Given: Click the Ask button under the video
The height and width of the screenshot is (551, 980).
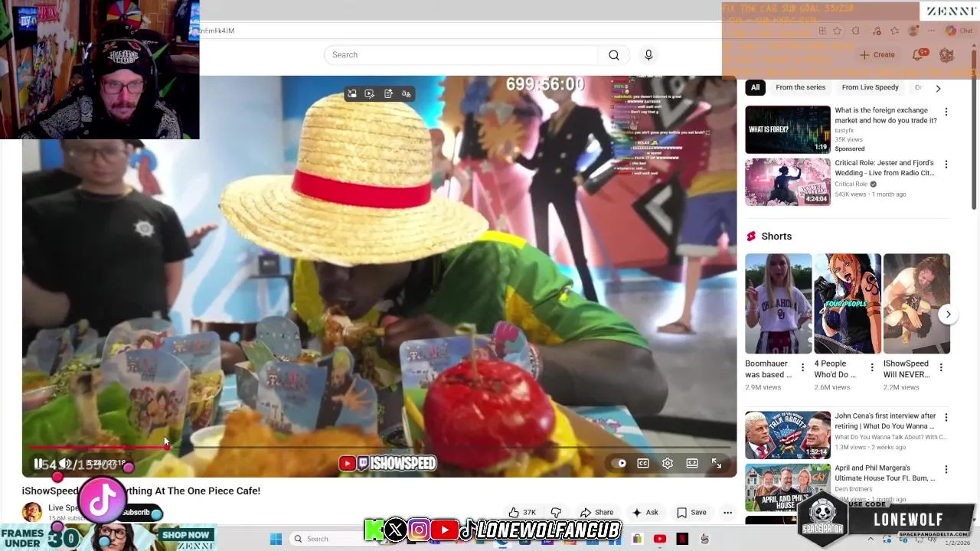Looking at the screenshot, I should click(645, 513).
